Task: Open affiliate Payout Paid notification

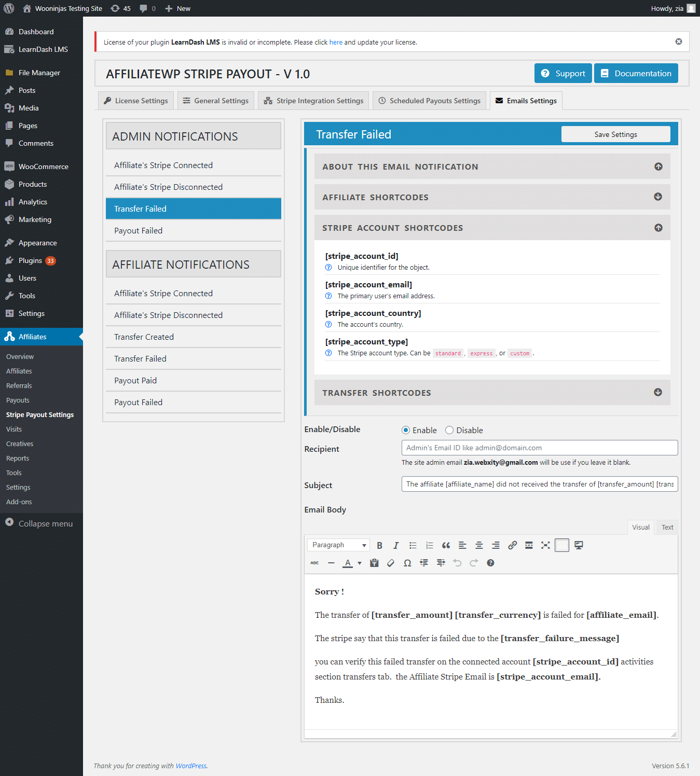Action: pos(194,380)
